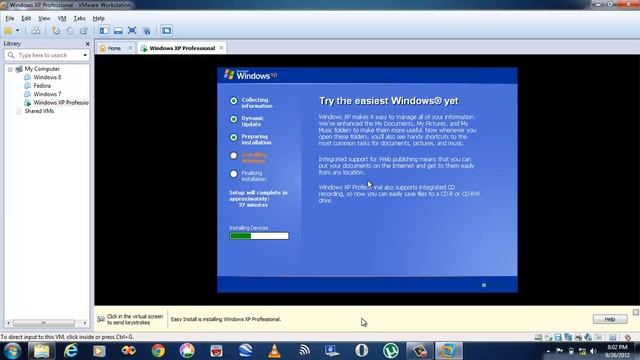
Task: Select Shared VMs in the library
Action: (39, 111)
